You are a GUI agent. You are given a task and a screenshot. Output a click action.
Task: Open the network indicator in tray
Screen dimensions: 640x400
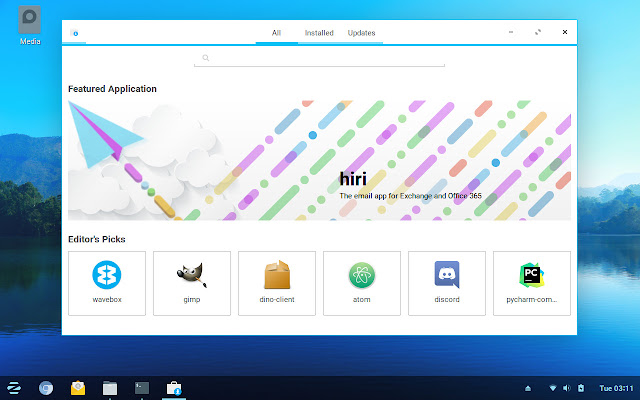553,388
